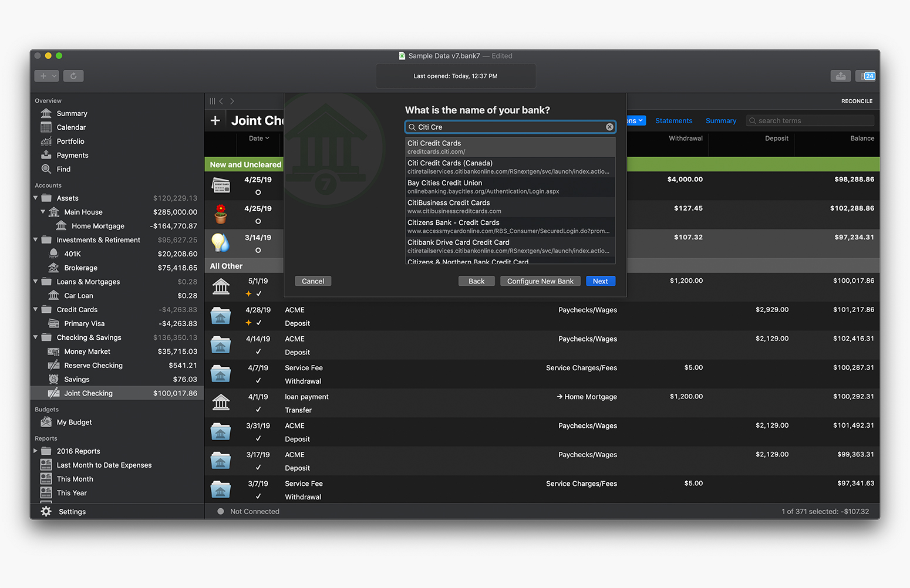Choose Citizens Bank - Credit Cards result

[x=510, y=227]
